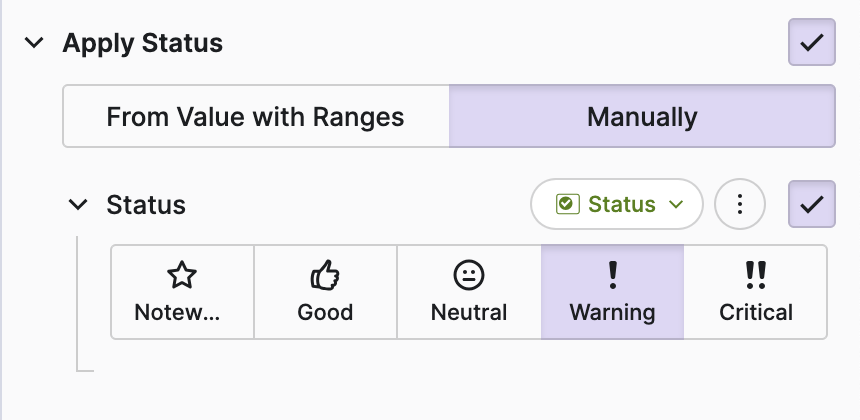Pick the Neutral status label

468,312
